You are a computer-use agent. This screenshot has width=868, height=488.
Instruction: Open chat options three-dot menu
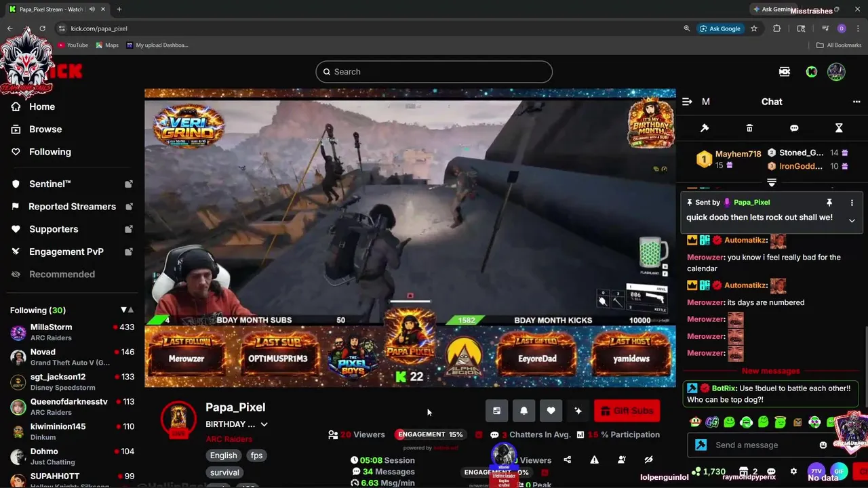coord(856,102)
